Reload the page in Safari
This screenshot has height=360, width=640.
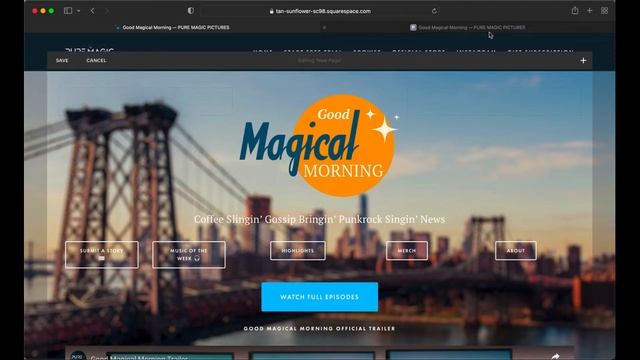434,11
